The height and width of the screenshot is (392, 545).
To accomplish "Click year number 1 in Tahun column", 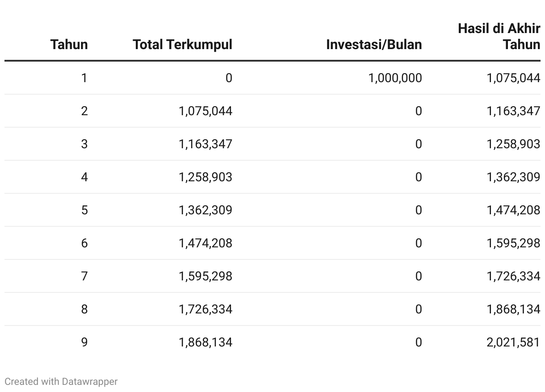I will (x=84, y=78).
